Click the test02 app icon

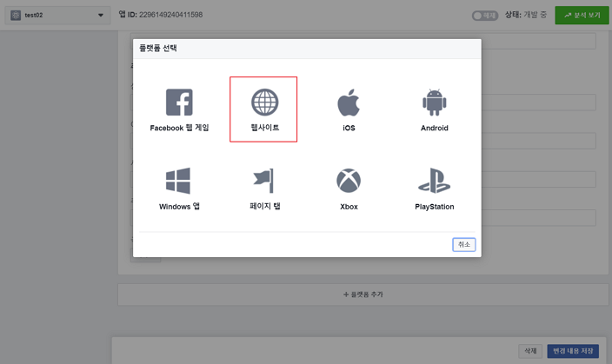pyautogui.click(x=16, y=16)
